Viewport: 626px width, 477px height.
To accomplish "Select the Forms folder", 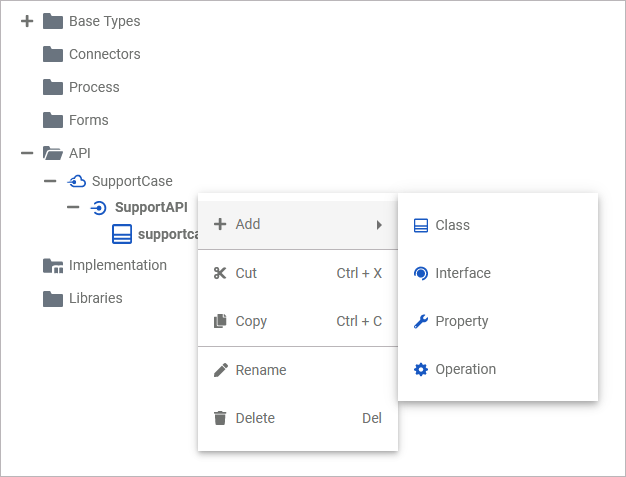I will click(88, 120).
